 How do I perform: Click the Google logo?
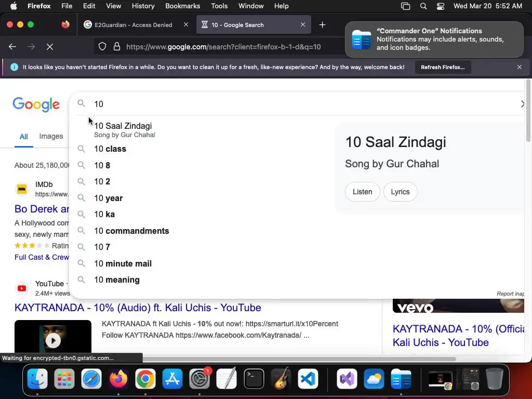(x=36, y=104)
